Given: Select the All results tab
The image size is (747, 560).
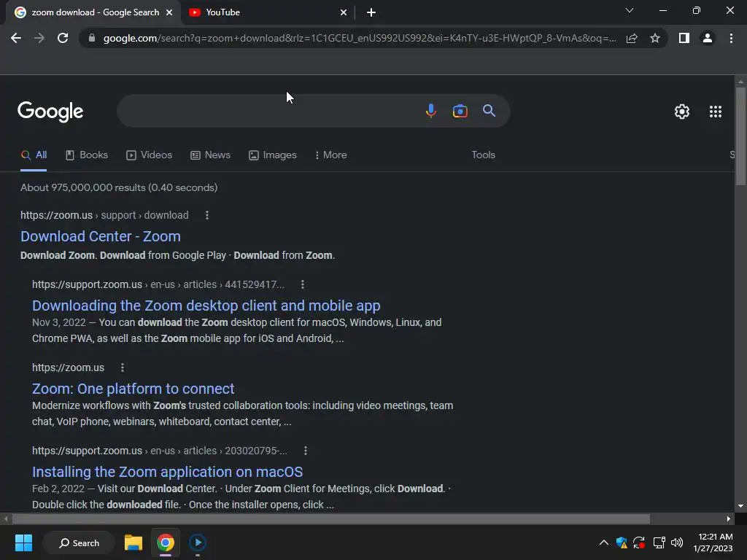Looking at the screenshot, I should pos(34,155).
